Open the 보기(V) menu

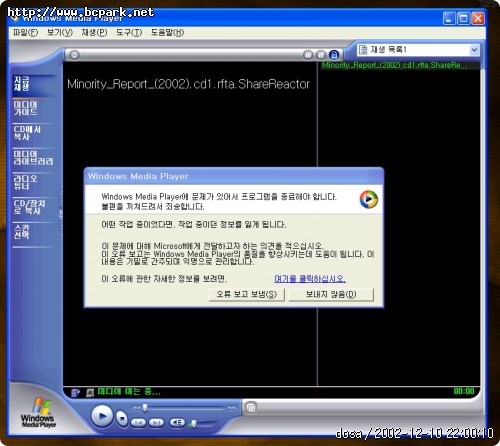[x=60, y=32]
